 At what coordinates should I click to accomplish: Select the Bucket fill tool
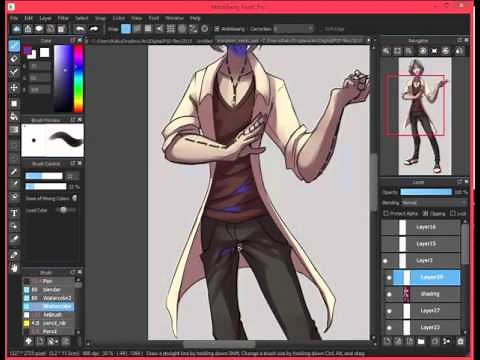click(x=14, y=117)
